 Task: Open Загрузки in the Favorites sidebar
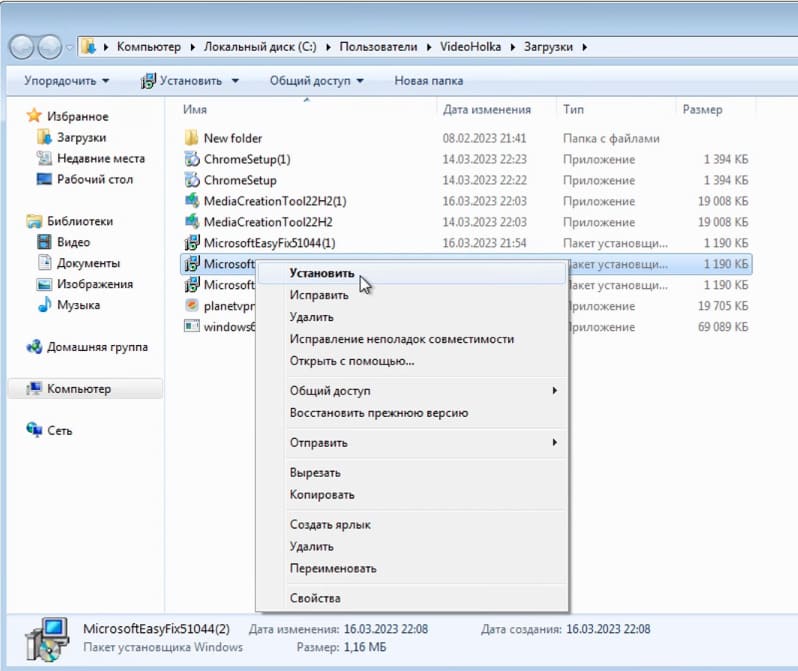click(81, 137)
